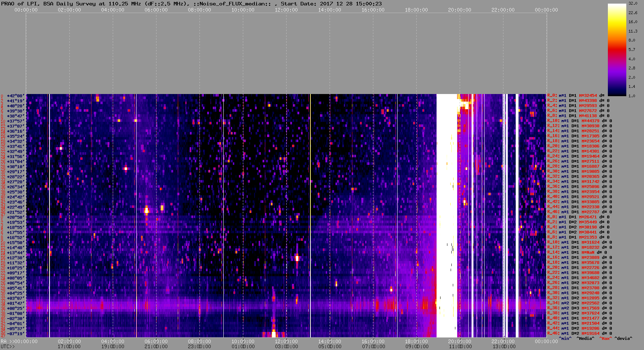
Task: Click the declination label +06°54'
Action: coord(16,283)
